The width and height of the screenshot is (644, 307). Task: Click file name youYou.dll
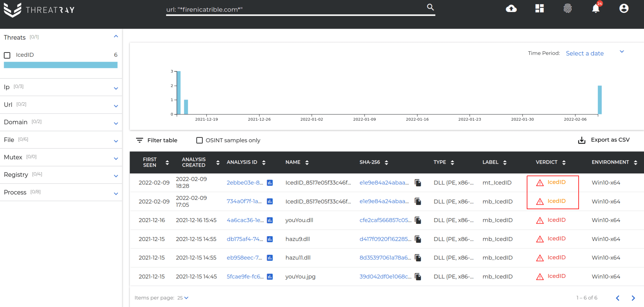[x=299, y=220]
